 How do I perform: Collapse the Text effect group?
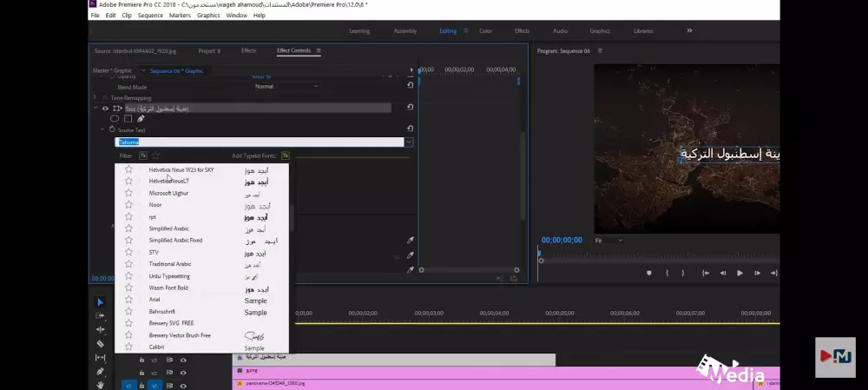95,109
